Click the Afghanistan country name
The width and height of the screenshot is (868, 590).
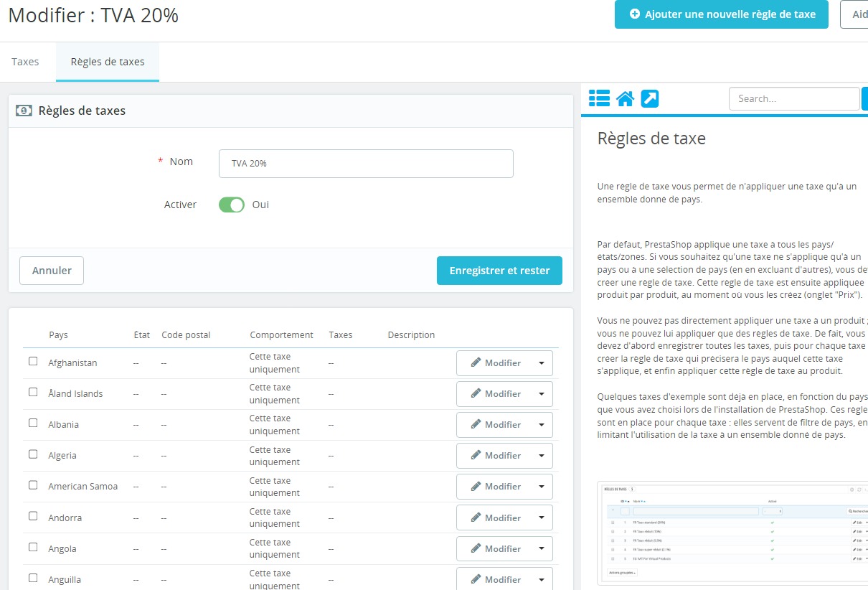72,363
